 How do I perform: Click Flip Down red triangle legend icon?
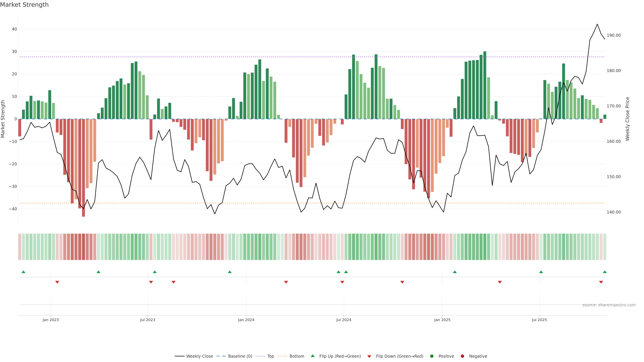pyautogui.click(x=369, y=356)
